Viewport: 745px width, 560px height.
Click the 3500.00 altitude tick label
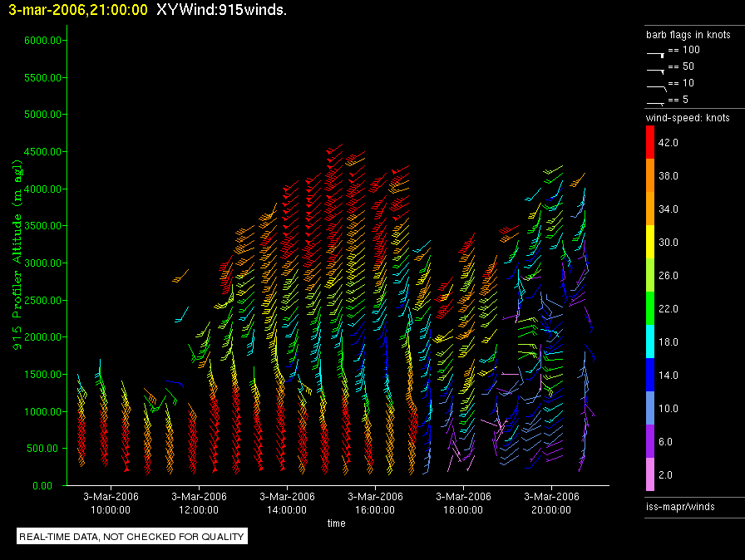[42, 226]
